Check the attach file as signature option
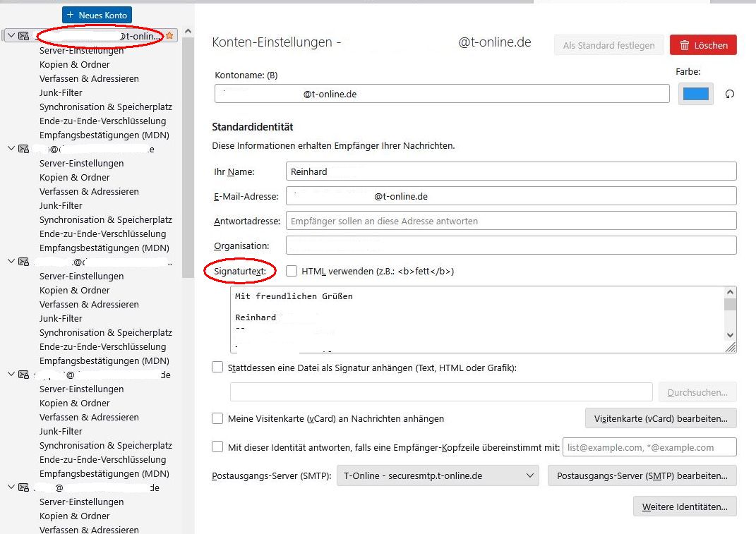This screenshot has height=534, width=756. (x=217, y=368)
